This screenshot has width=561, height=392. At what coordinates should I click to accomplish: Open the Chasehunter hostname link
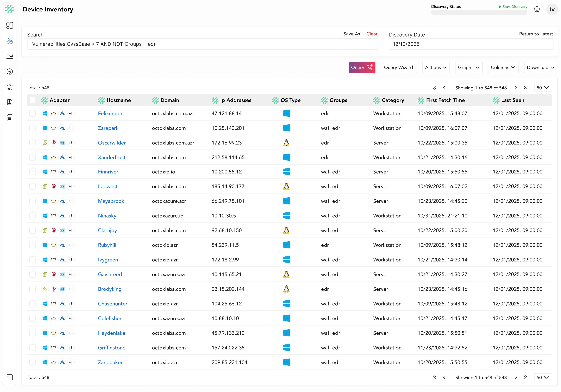[x=113, y=304]
